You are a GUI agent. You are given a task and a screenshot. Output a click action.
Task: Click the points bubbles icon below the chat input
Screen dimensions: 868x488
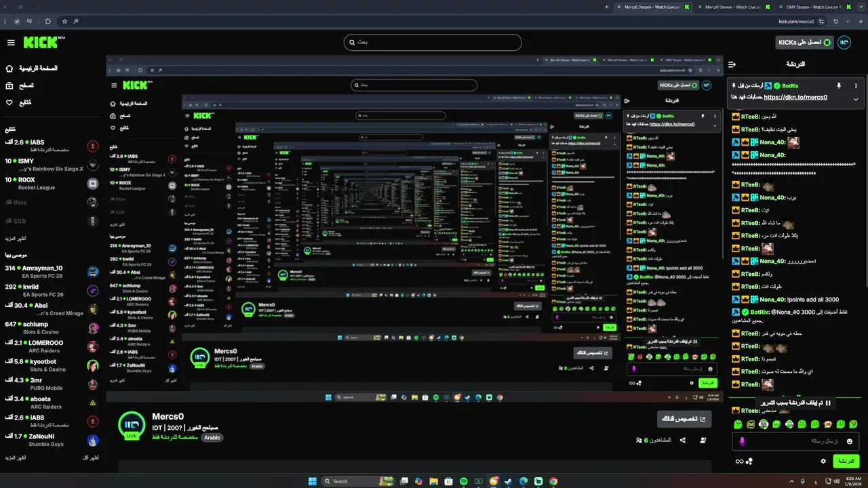749,462
